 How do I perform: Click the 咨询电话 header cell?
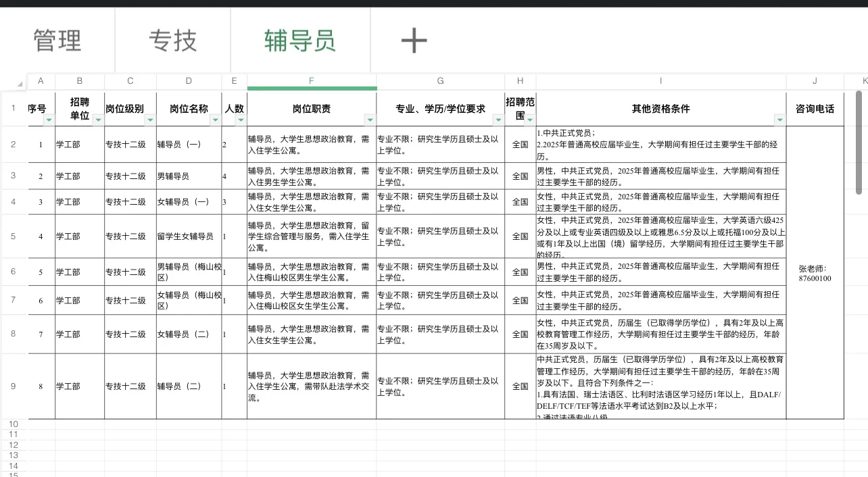[x=815, y=108]
